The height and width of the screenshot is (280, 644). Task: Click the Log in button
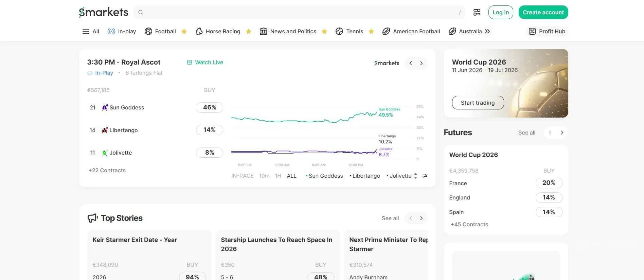click(x=501, y=12)
